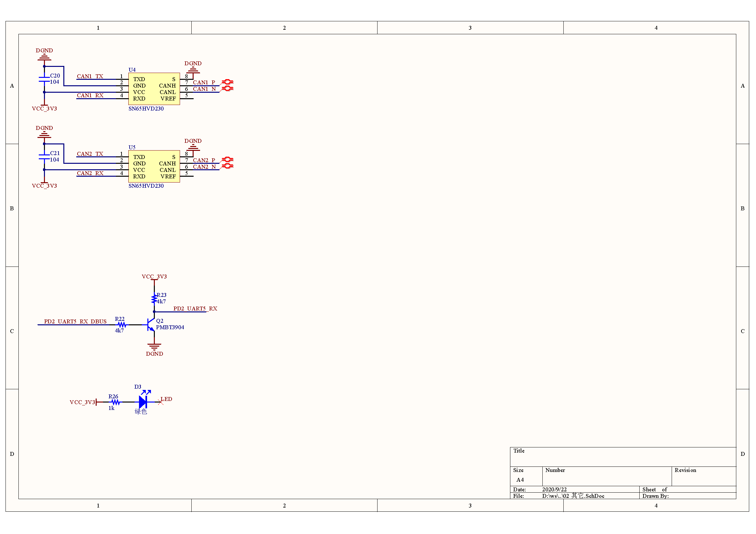Select the U5 designator text
The height and width of the screenshot is (534, 756).
pos(132,147)
